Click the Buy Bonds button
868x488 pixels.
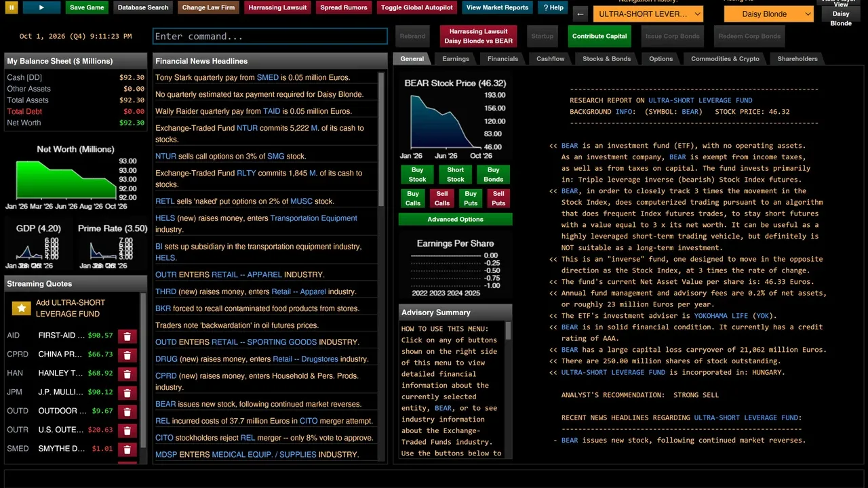[493, 175]
